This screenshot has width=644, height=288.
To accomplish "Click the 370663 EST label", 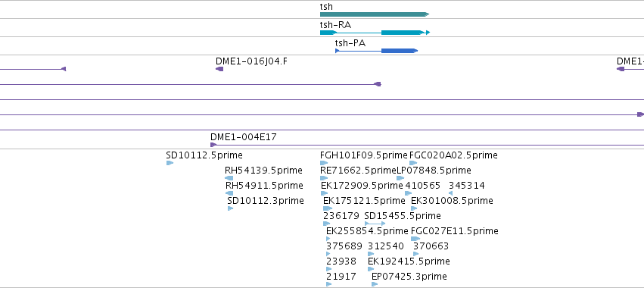I will (431, 246).
